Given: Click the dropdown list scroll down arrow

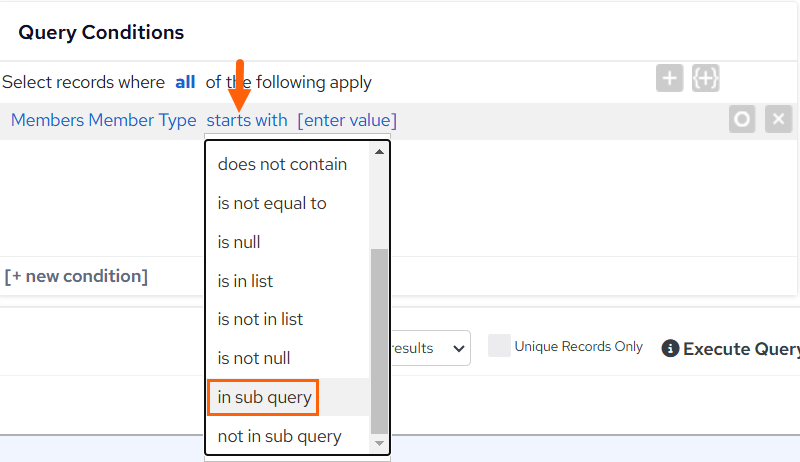Looking at the screenshot, I should point(379,443).
